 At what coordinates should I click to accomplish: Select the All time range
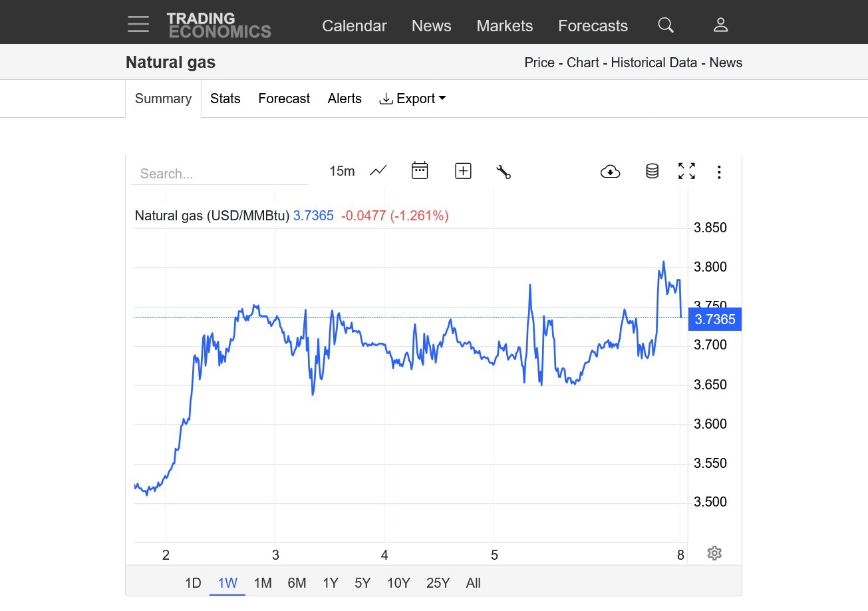pyautogui.click(x=473, y=583)
